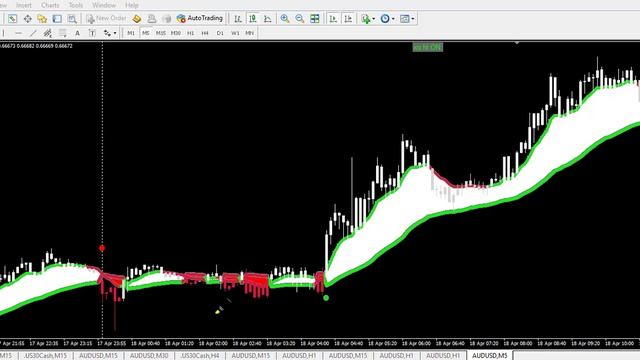Switch to W1 timeframe
640x360 pixels.
(x=235, y=33)
